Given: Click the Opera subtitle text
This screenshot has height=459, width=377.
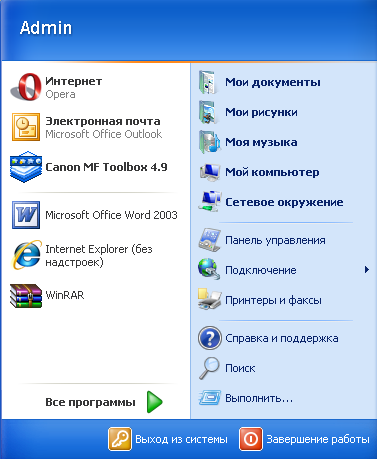Looking at the screenshot, I should 60,95.
